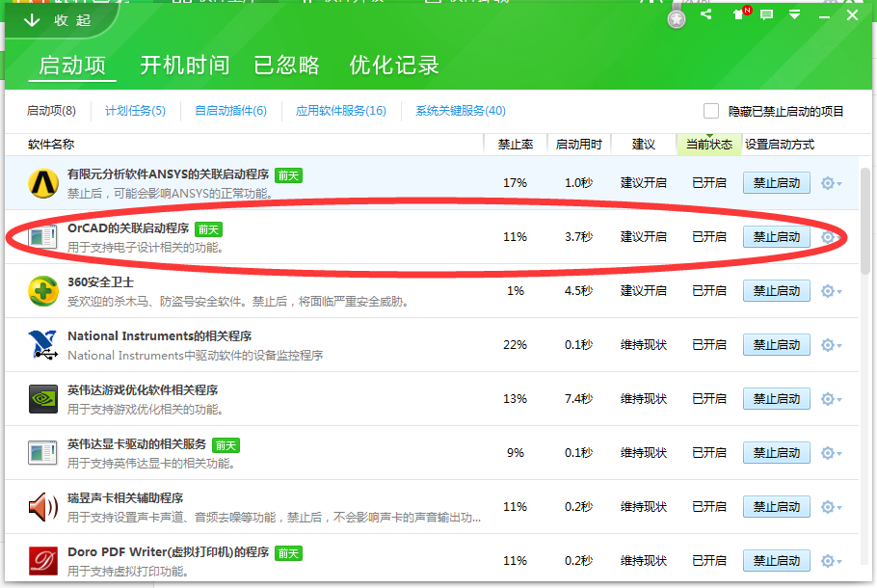Open the feedback message icon
This screenshot has height=588, width=877.
767,14
